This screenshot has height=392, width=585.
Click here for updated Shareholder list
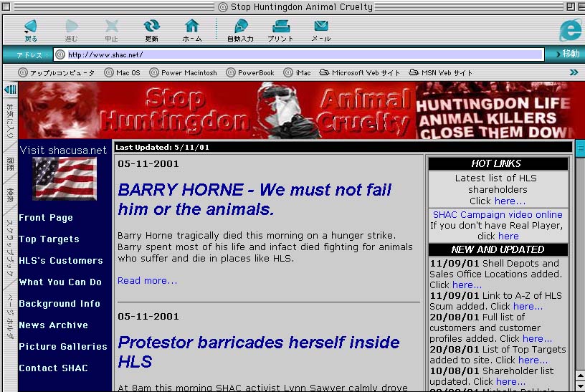point(510,381)
